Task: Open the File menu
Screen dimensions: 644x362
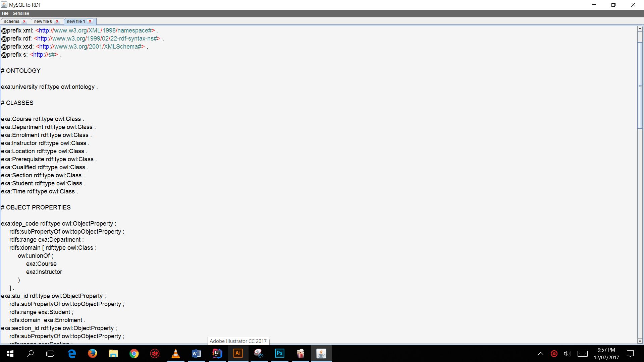Action: coord(5,13)
